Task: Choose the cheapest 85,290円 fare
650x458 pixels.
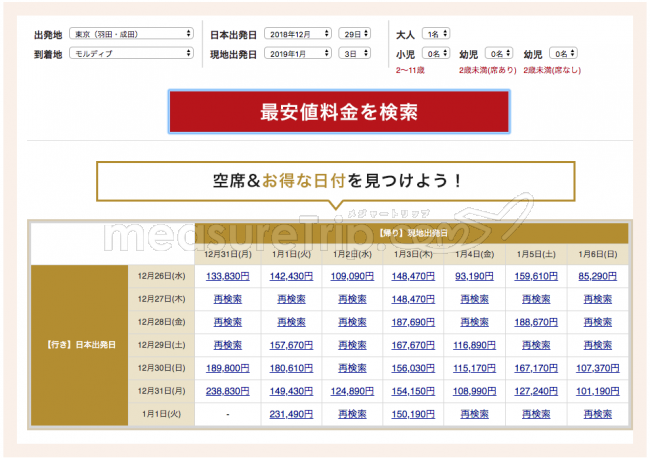Action: tap(597, 276)
